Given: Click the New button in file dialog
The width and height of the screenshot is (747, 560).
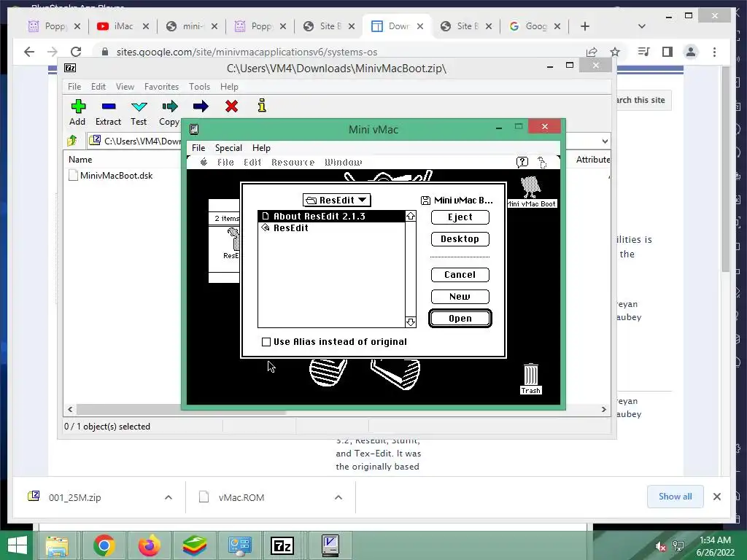Looking at the screenshot, I should 460,297.
